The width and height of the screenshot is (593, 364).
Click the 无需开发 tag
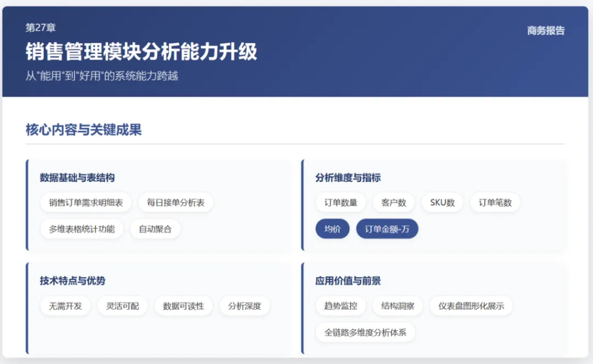click(x=65, y=306)
